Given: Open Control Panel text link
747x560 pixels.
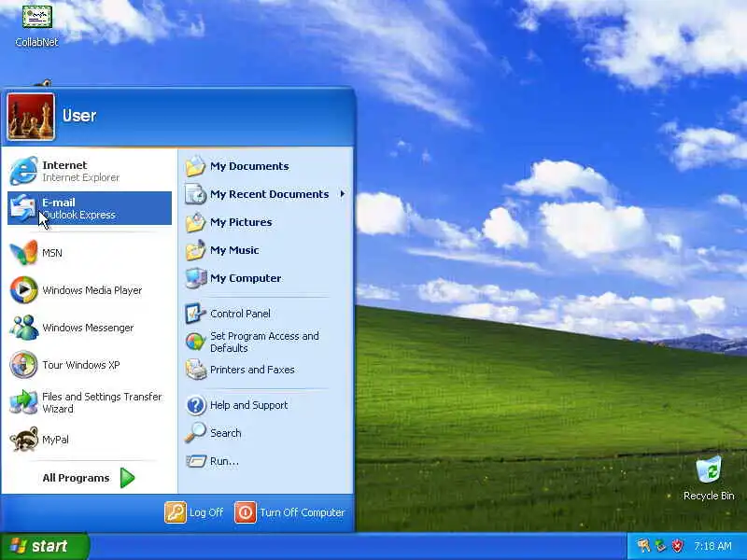Looking at the screenshot, I should (x=240, y=314).
